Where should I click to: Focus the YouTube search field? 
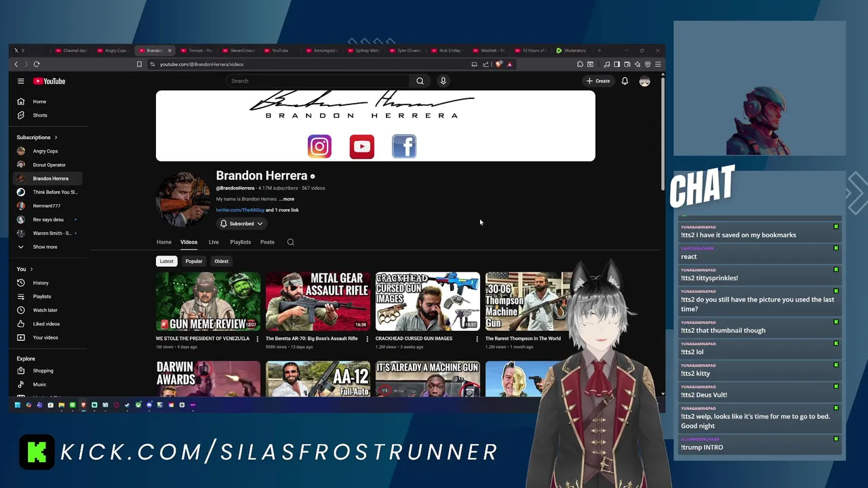tap(317, 81)
